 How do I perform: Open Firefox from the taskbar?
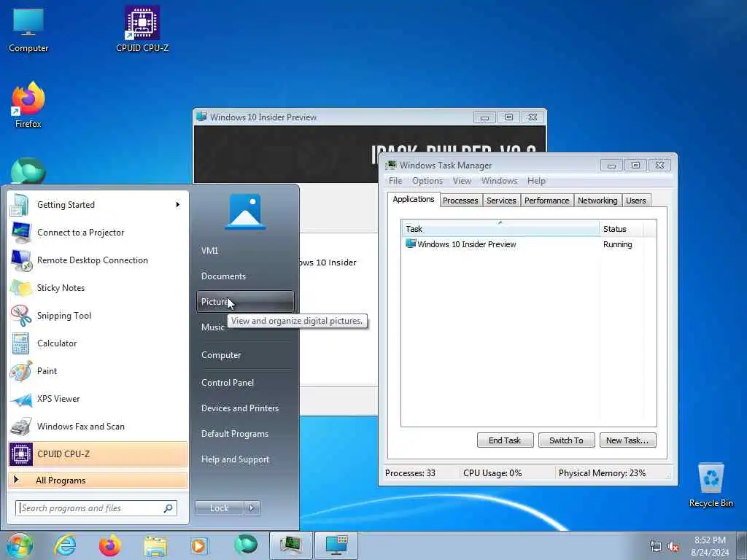pyautogui.click(x=110, y=545)
